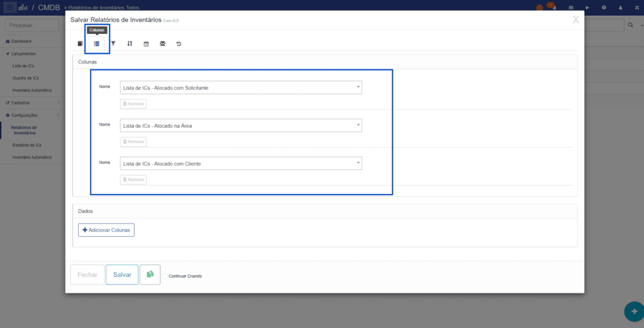The width and height of the screenshot is (644, 328).
Task: Open Lista de ICs in sidebar
Action: [x=23, y=65]
